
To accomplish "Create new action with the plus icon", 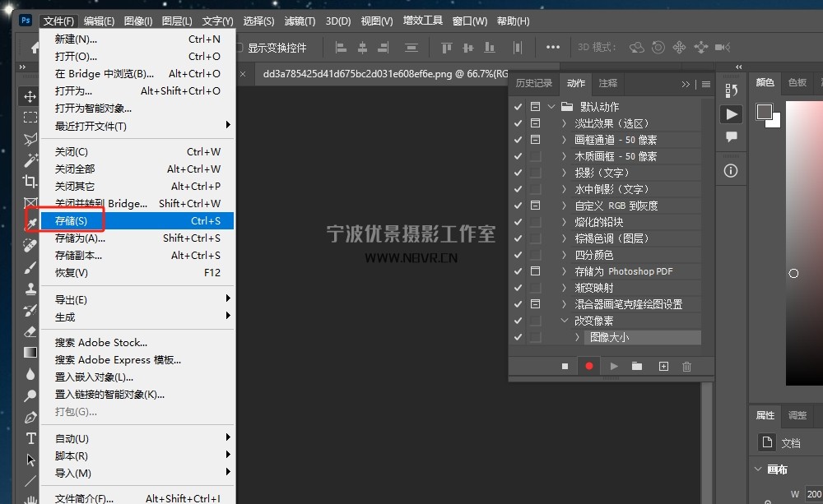I will 663,367.
